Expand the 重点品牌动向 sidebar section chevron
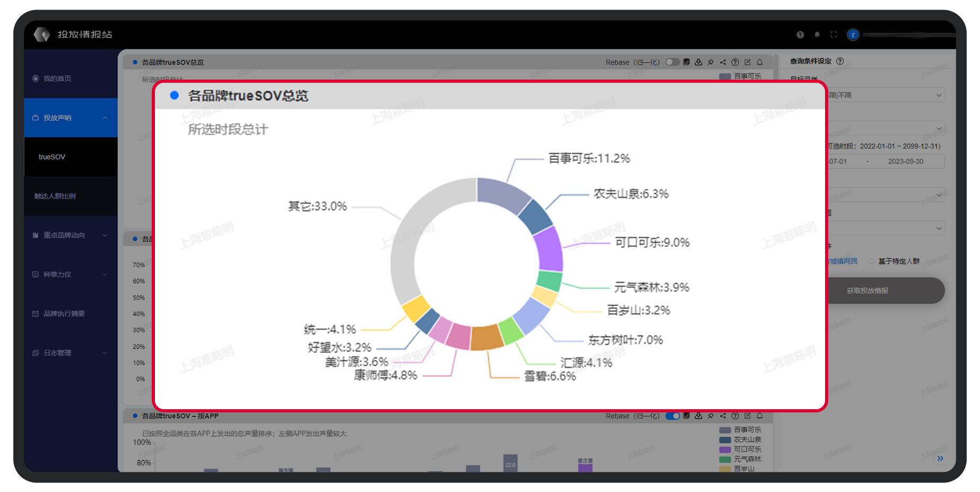The height and width of the screenshot is (492, 980). click(x=105, y=235)
